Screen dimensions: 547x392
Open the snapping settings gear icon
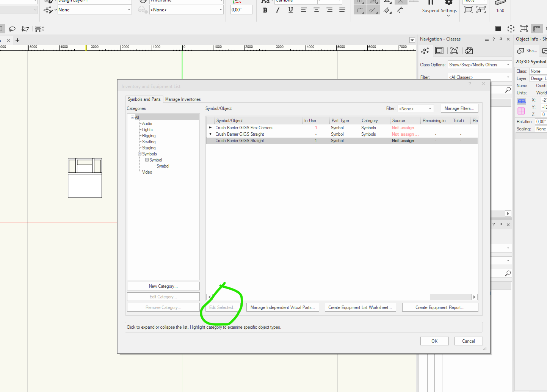[448, 2]
